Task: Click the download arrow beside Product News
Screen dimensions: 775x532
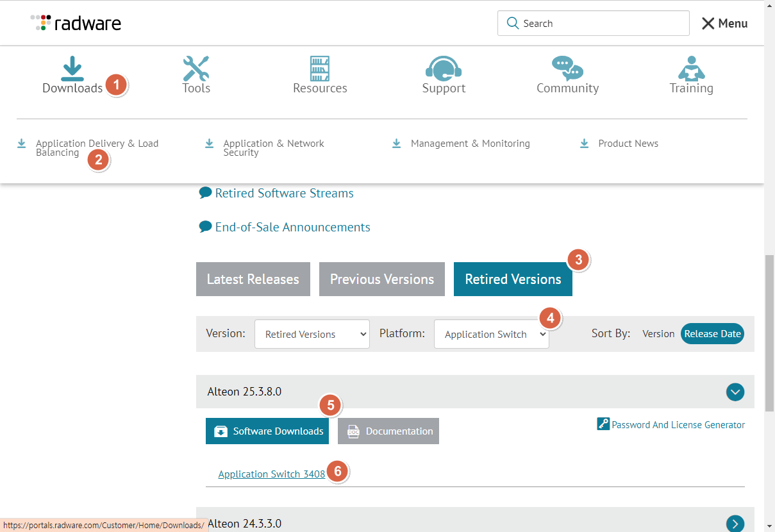Action: 584,144
